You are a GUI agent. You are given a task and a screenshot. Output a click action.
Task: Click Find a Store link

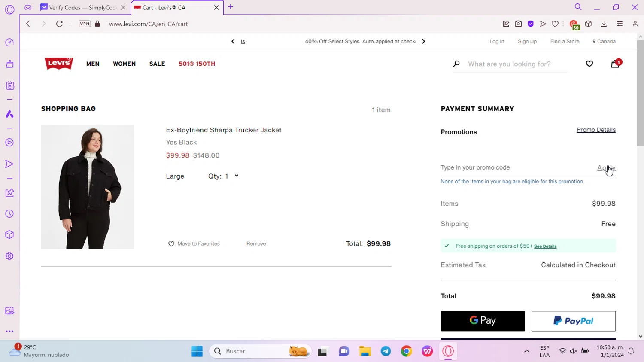click(x=565, y=41)
